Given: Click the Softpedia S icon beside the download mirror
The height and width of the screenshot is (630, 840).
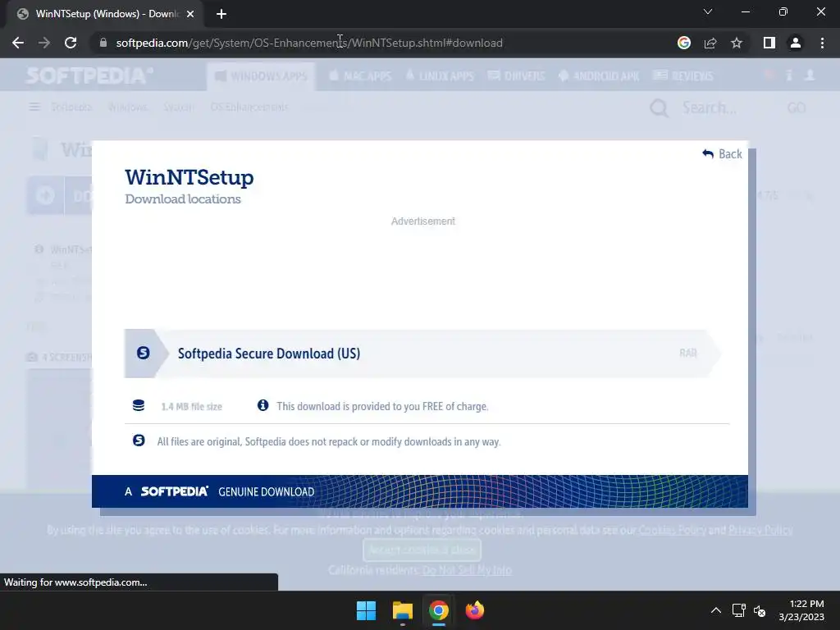Looking at the screenshot, I should tap(143, 353).
